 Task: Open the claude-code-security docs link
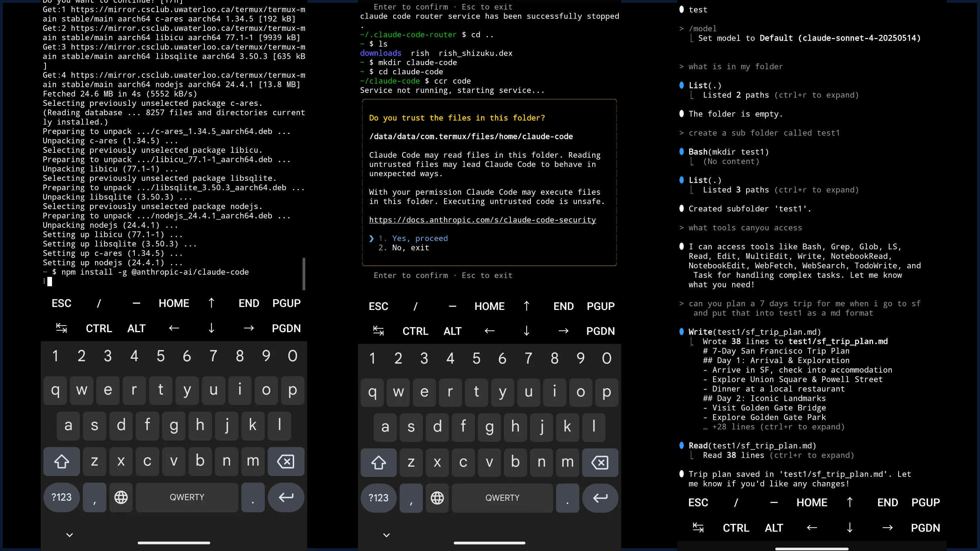pos(482,220)
